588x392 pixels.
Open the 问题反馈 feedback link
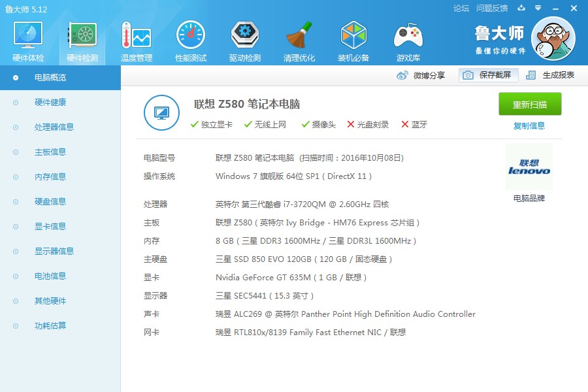(x=491, y=8)
